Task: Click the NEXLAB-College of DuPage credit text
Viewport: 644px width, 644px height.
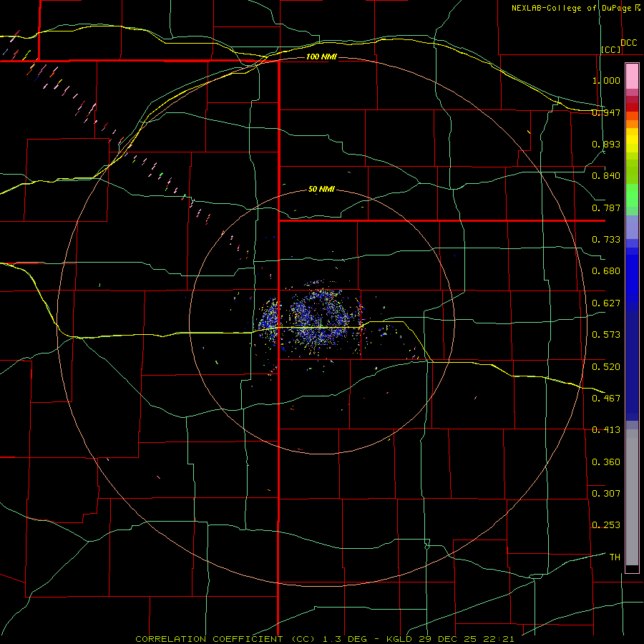Action: click(575, 8)
